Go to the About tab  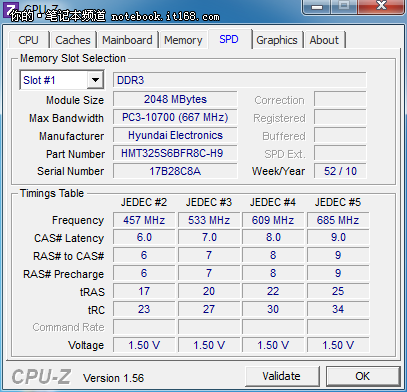[324, 40]
